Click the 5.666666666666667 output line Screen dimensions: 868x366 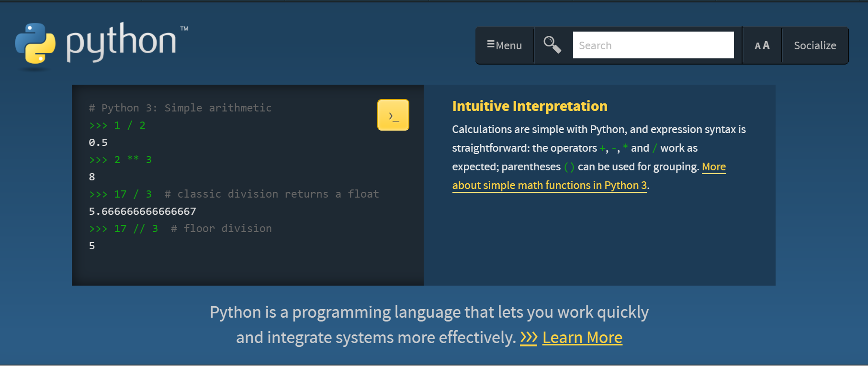(x=142, y=211)
